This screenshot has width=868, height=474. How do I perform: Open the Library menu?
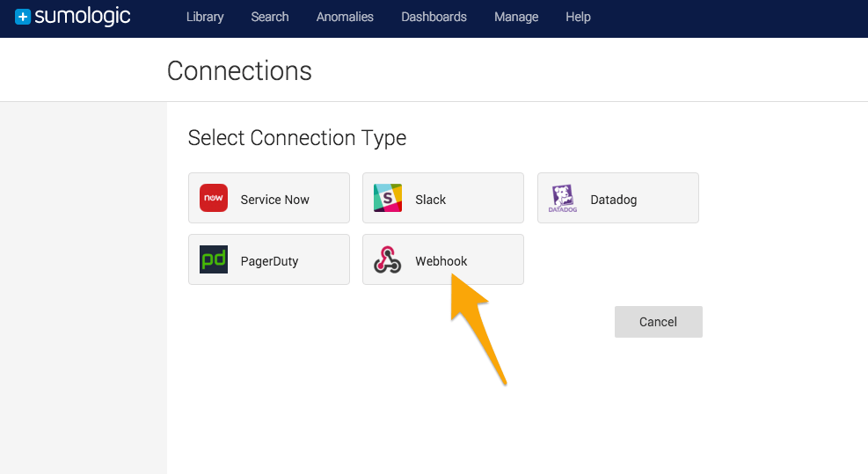(x=205, y=18)
